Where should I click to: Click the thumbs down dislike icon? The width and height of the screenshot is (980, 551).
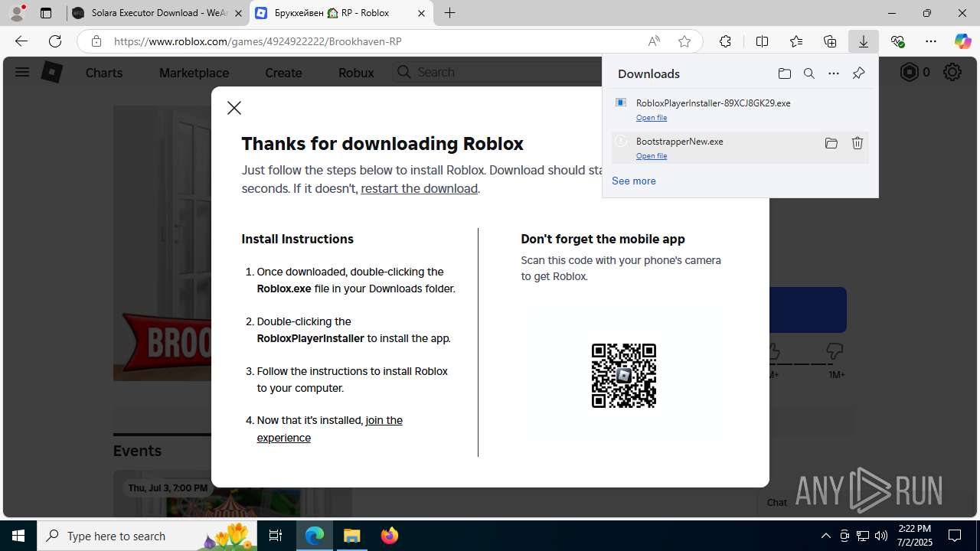[x=835, y=351]
